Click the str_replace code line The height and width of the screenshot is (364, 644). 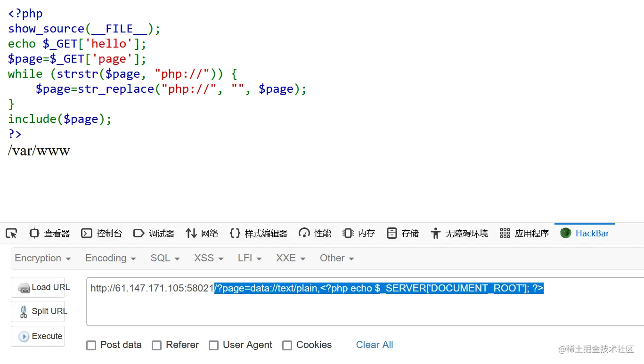[171, 89]
